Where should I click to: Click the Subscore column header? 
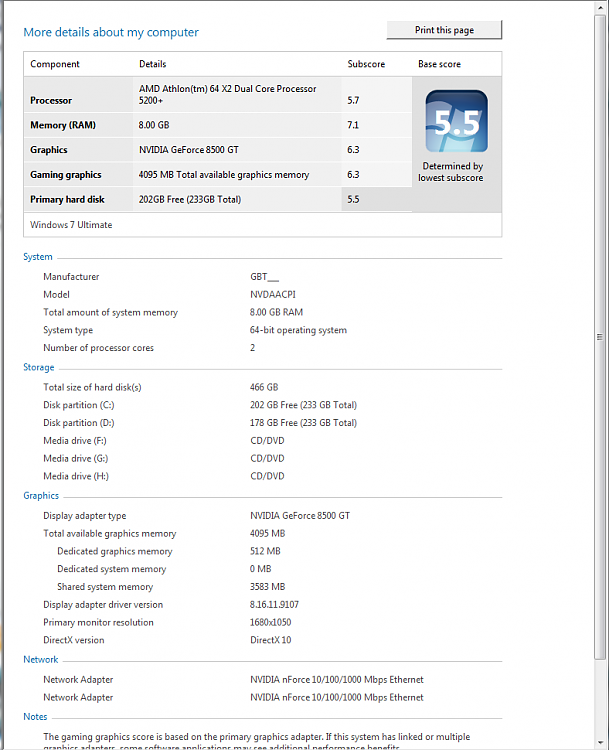[x=366, y=64]
